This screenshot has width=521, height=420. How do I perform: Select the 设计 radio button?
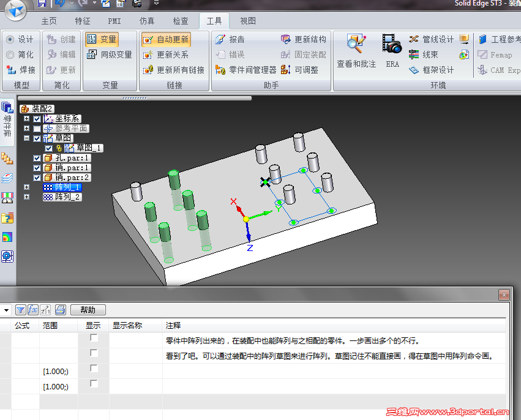pos(10,40)
